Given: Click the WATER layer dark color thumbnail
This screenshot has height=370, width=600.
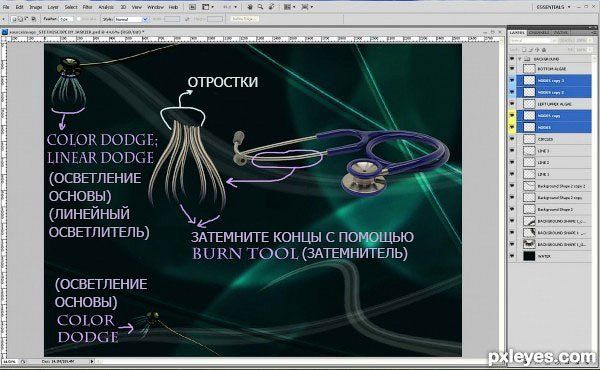Looking at the screenshot, I should tap(529, 256).
